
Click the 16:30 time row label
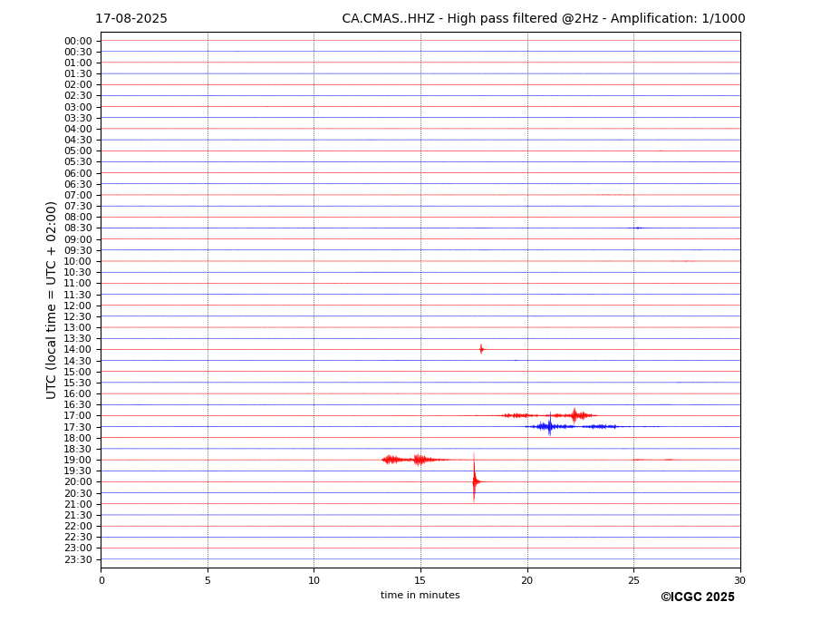(78, 404)
